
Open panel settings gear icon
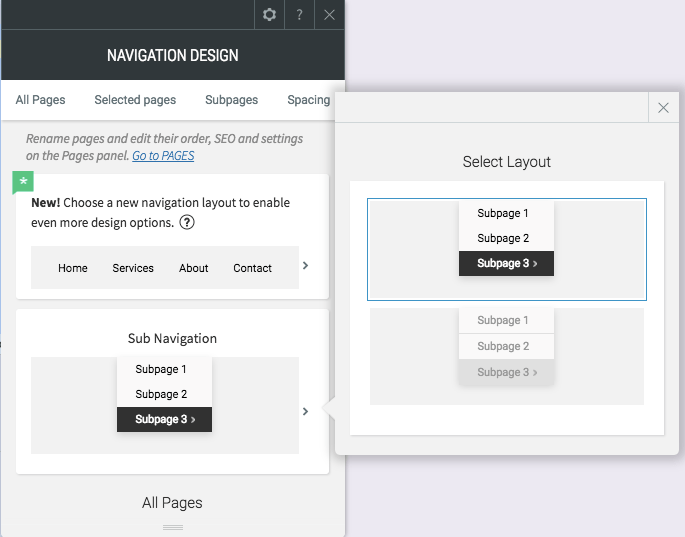point(269,14)
